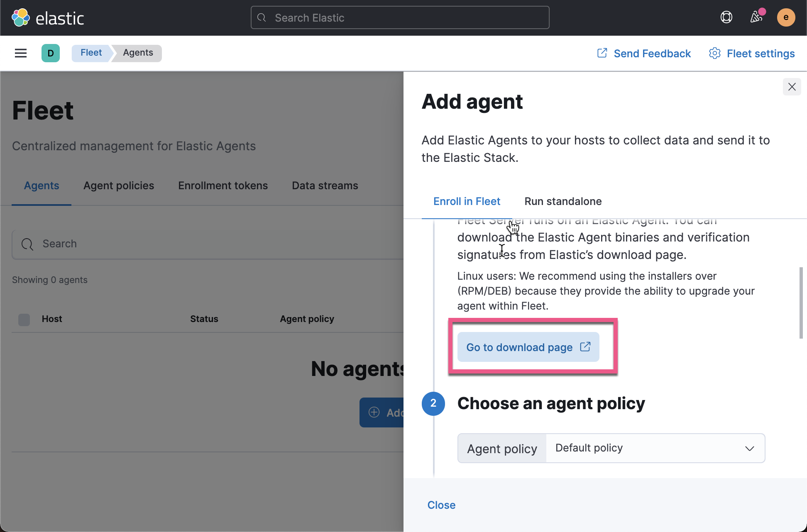Open the Enrollment tokens section
The height and width of the screenshot is (532, 807).
point(223,185)
